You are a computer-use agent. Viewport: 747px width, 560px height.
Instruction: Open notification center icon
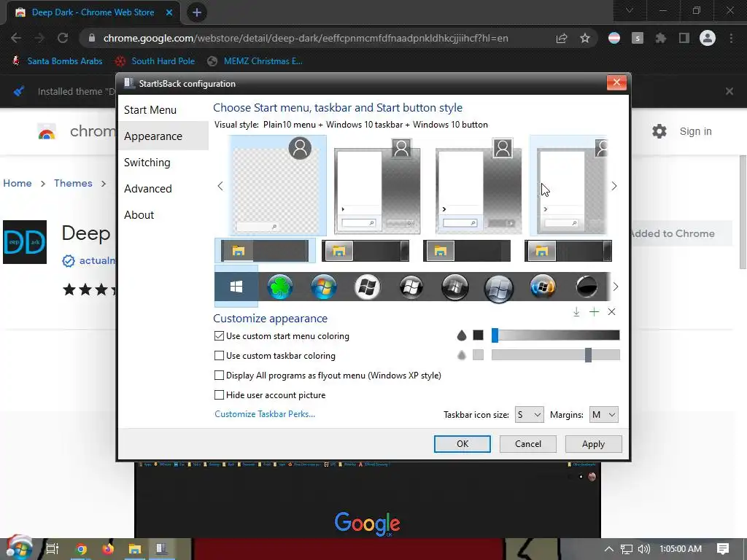(723, 549)
